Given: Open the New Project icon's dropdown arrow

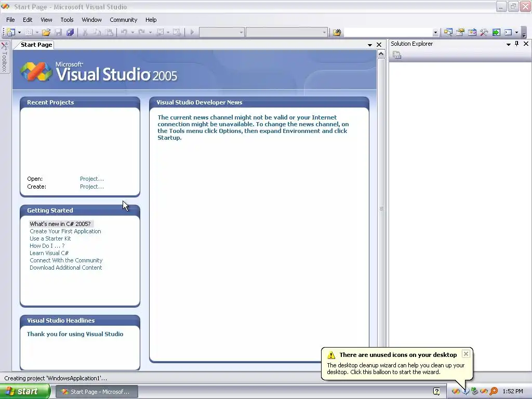Looking at the screenshot, I should tap(19, 33).
